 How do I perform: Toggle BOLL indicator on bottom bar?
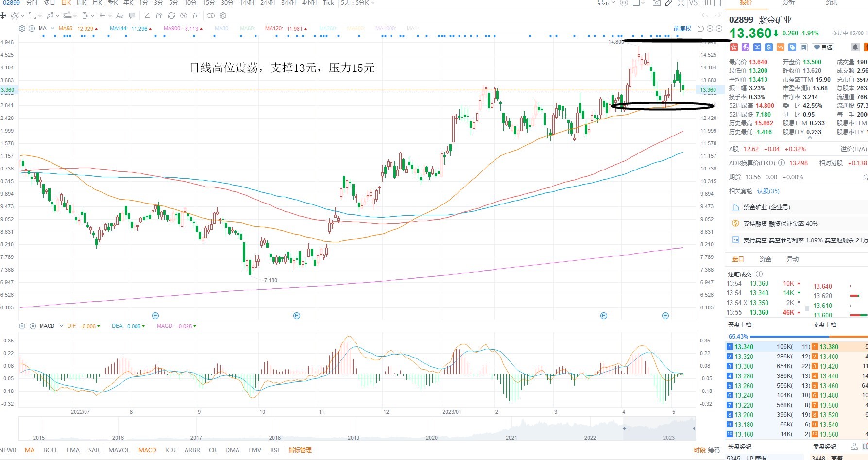click(51, 450)
